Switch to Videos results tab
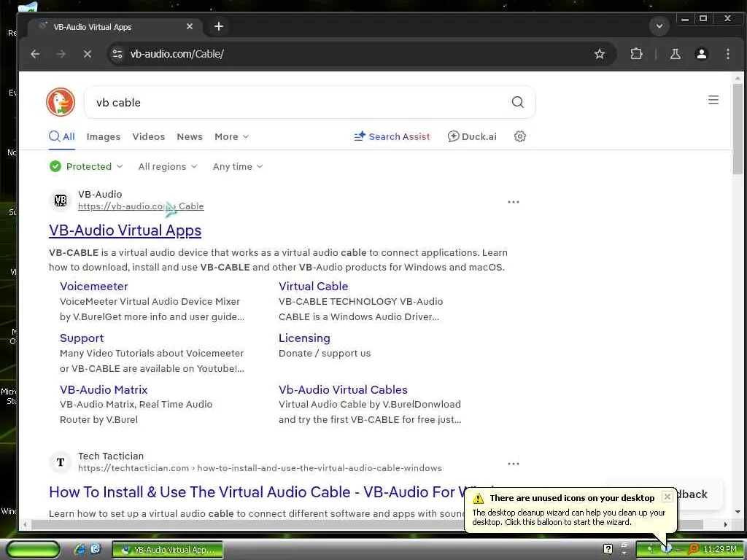The image size is (747, 560). pos(149,136)
